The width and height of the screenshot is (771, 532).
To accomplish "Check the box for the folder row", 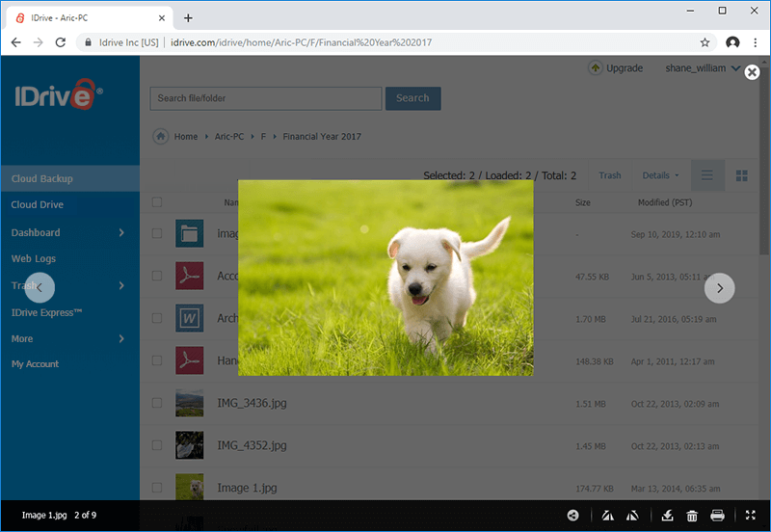I will point(157,233).
